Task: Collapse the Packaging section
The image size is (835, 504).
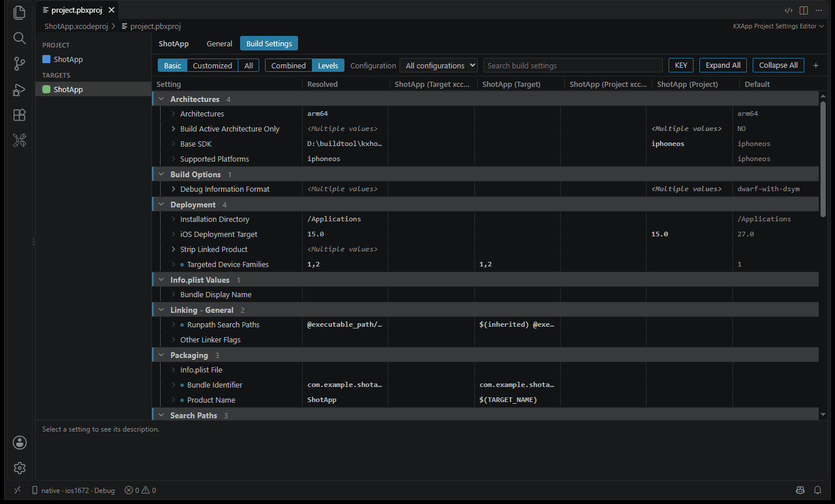Action: [161, 355]
